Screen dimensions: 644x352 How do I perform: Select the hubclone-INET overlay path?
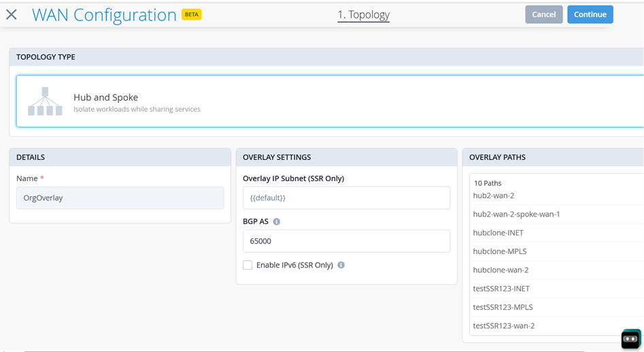(x=558, y=233)
